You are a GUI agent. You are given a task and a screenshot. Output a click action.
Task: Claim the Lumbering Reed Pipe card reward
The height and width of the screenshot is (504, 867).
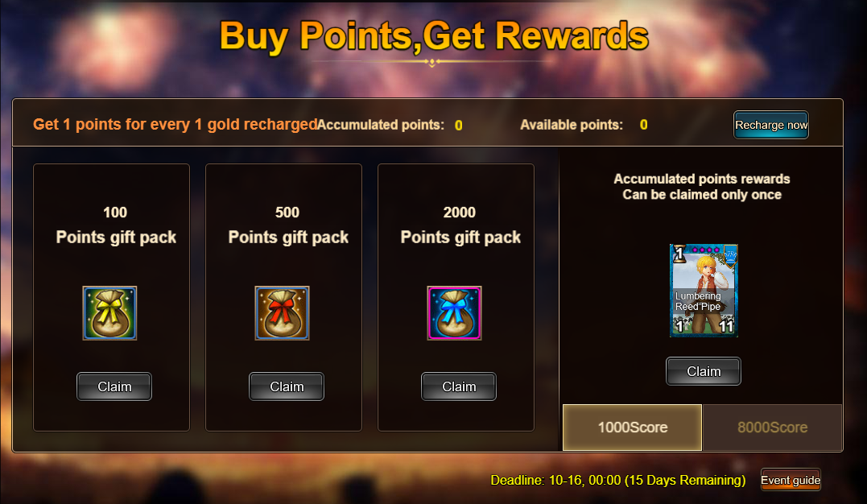pos(704,371)
